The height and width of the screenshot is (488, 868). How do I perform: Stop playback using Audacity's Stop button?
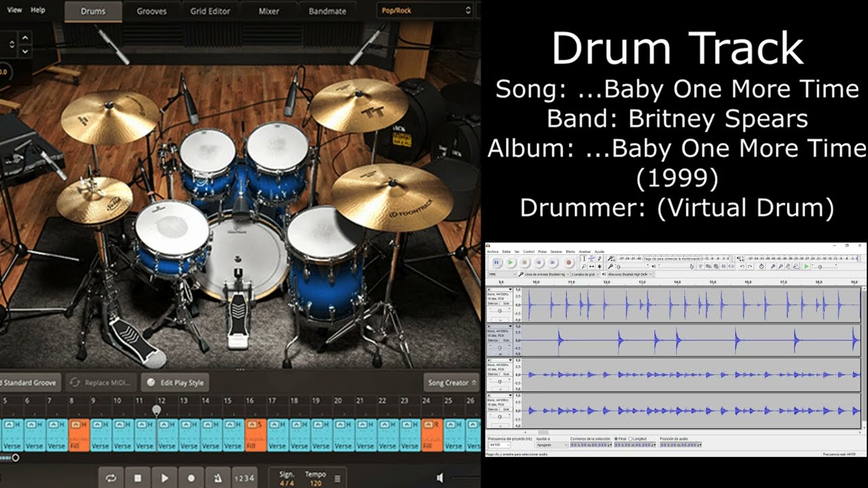525,262
